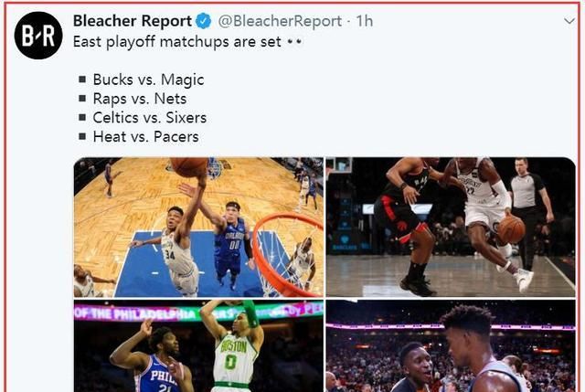View the Boston vs Phila jump-shot photo

198,345
